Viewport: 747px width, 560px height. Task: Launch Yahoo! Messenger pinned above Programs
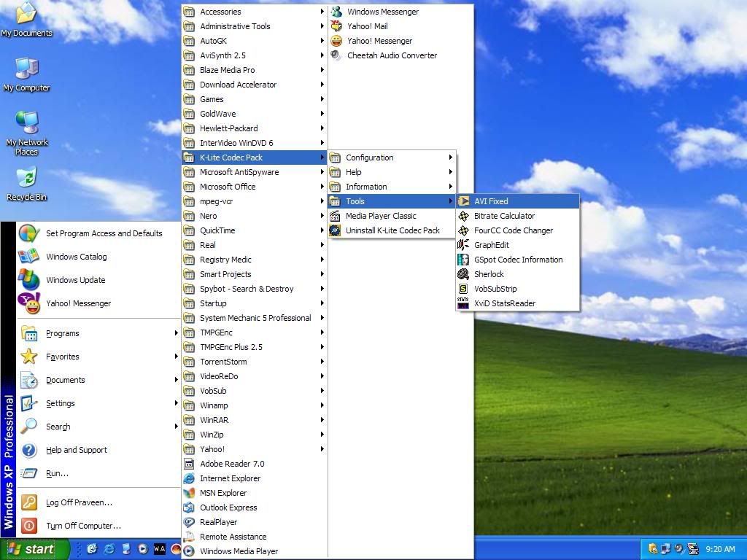pos(98,303)
